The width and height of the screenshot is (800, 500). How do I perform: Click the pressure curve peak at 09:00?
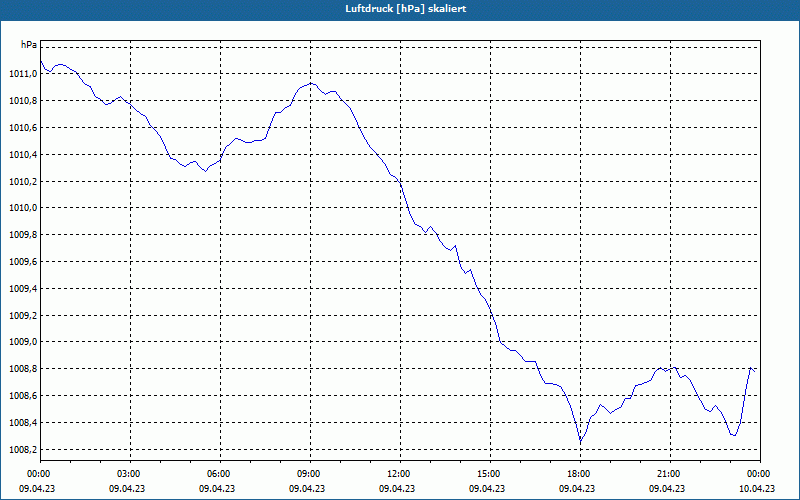[311, 83]
